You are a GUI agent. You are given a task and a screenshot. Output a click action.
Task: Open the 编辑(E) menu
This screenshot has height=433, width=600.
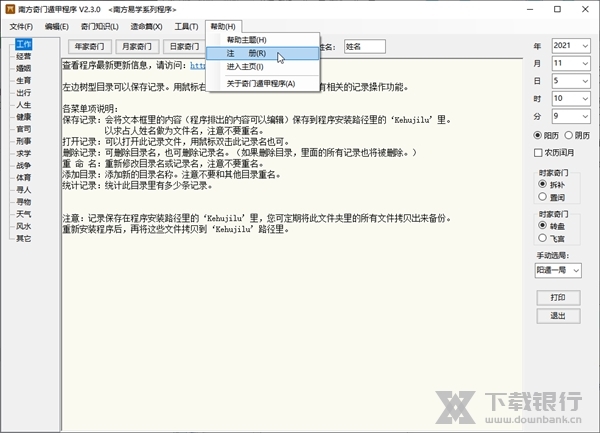pos(57,26)
